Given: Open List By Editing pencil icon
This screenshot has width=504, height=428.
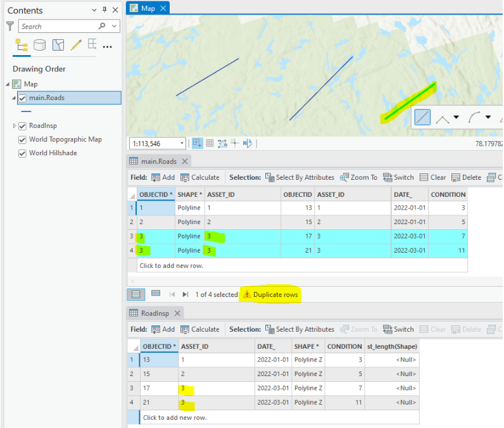Looking at the screenshot, I should point(76,45).
